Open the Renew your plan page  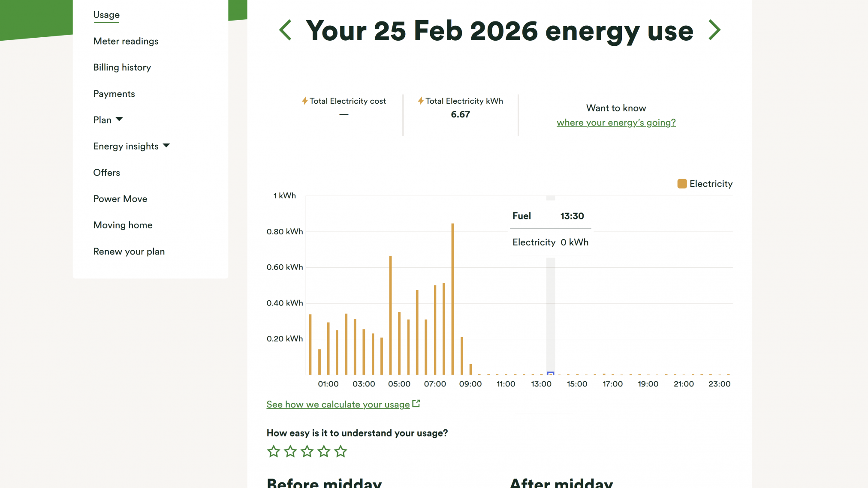[x=129, y=251]
